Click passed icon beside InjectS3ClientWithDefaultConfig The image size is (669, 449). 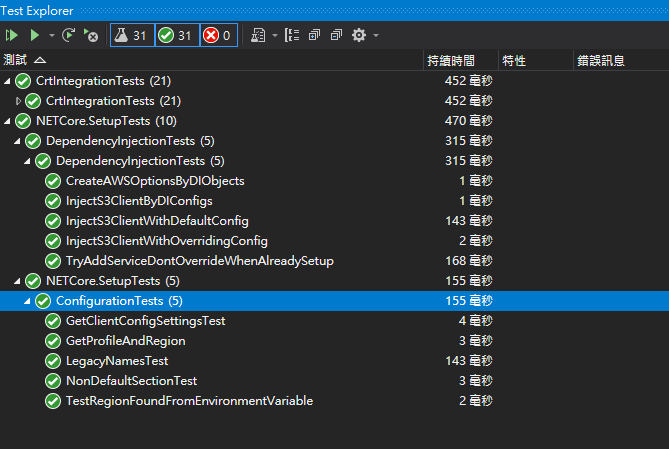point(53,221)
